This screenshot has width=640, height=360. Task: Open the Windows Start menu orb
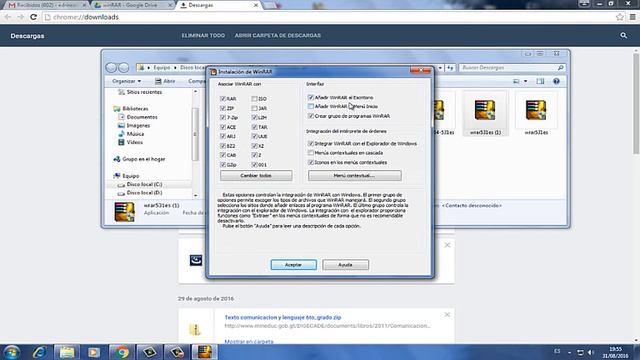click(11, 352)
